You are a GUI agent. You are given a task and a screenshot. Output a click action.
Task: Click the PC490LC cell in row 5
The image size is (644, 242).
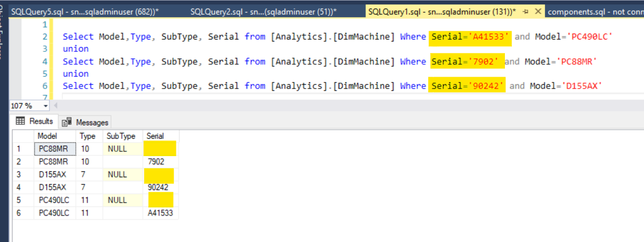[55, 200]
